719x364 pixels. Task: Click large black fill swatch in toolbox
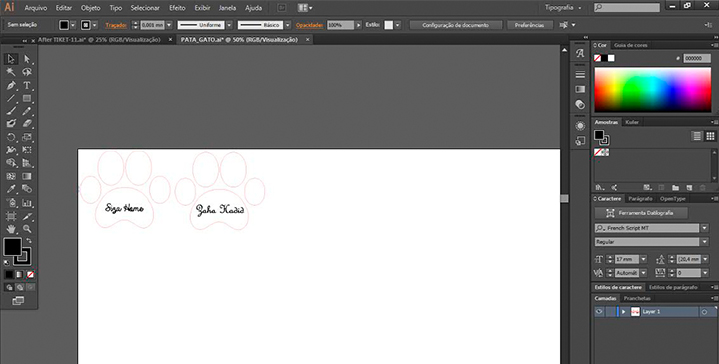(12, 247)
